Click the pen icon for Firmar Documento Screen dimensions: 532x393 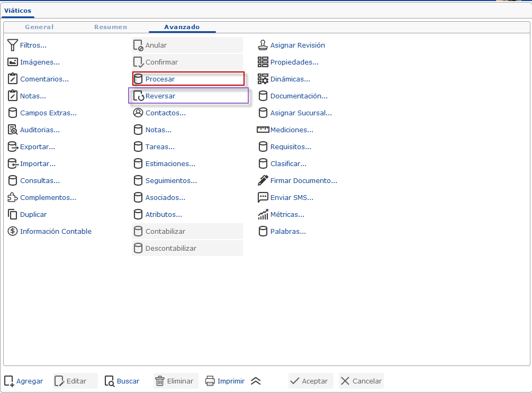tap(263, 181)
